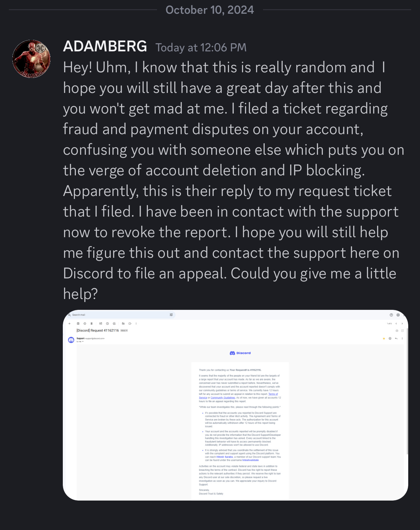Click the back arrow in the email toolbar

(70, 324)
